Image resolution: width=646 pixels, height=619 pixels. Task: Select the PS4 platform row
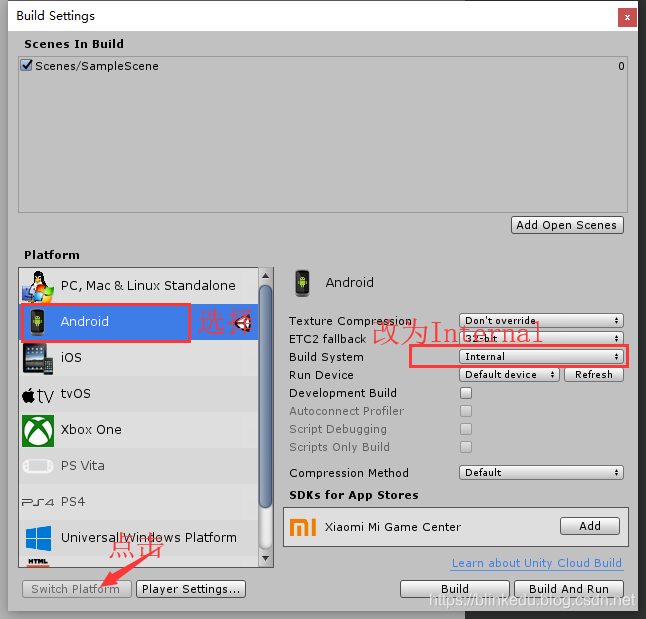tap(139, 502)
